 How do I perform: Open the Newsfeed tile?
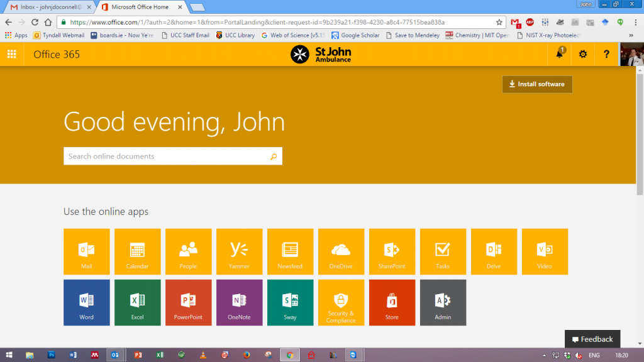291,251
